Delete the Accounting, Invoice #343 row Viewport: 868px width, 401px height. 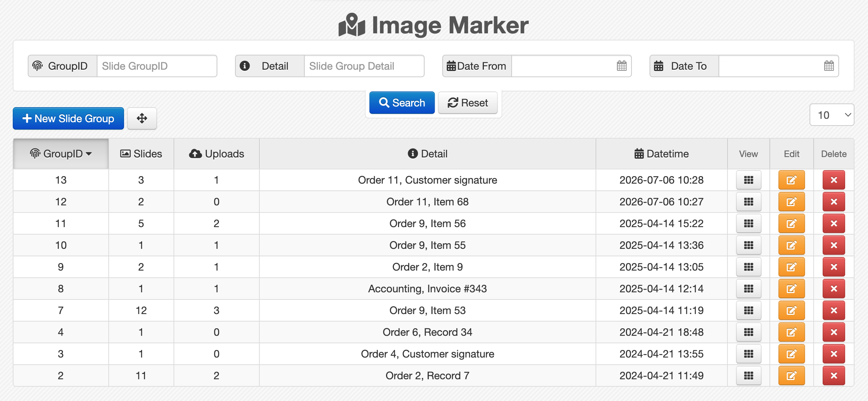[834, 289]
